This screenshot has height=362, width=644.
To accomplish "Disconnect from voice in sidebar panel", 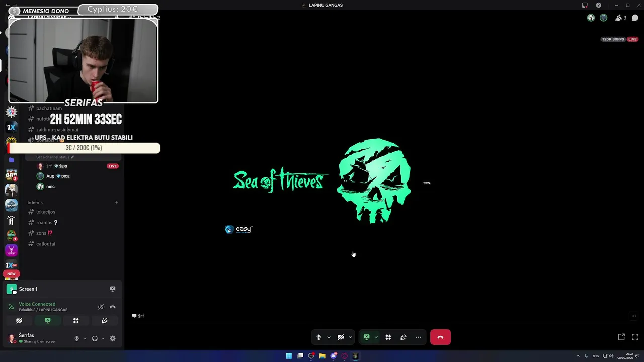I will [113, 307].
